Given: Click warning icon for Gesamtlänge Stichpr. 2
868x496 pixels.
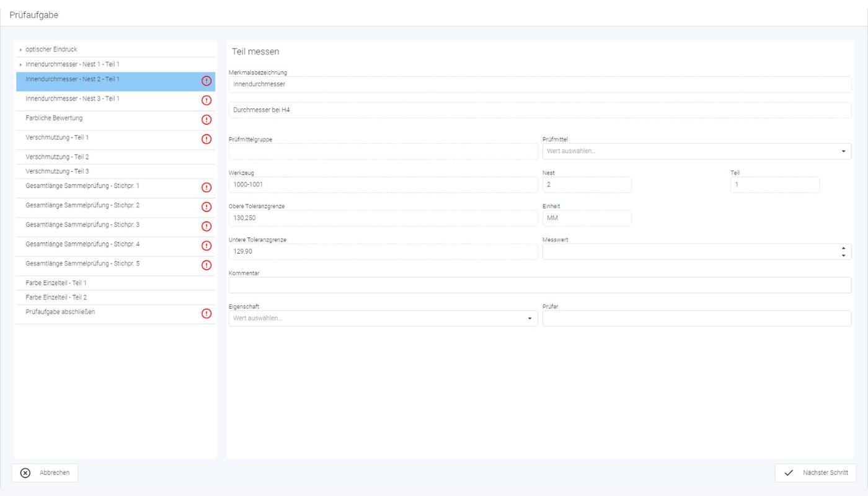Looking at the screenshot, I should [207, 206].
